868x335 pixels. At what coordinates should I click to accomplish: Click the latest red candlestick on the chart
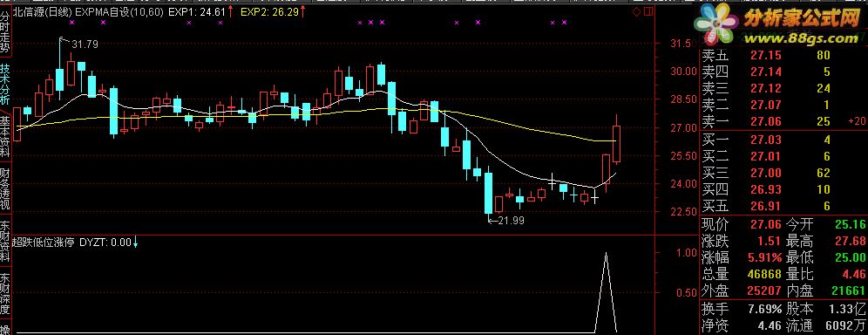(x=617, y=144)
